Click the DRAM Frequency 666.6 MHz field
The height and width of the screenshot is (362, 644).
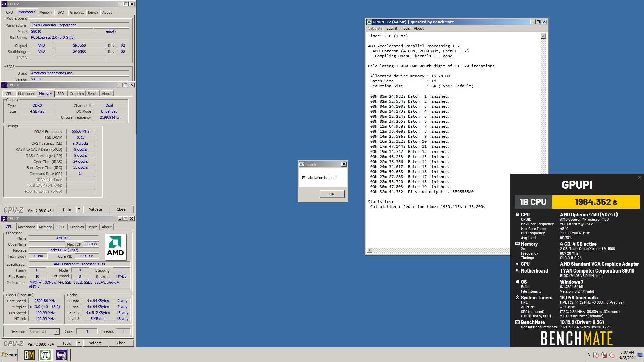pos(80,131)
